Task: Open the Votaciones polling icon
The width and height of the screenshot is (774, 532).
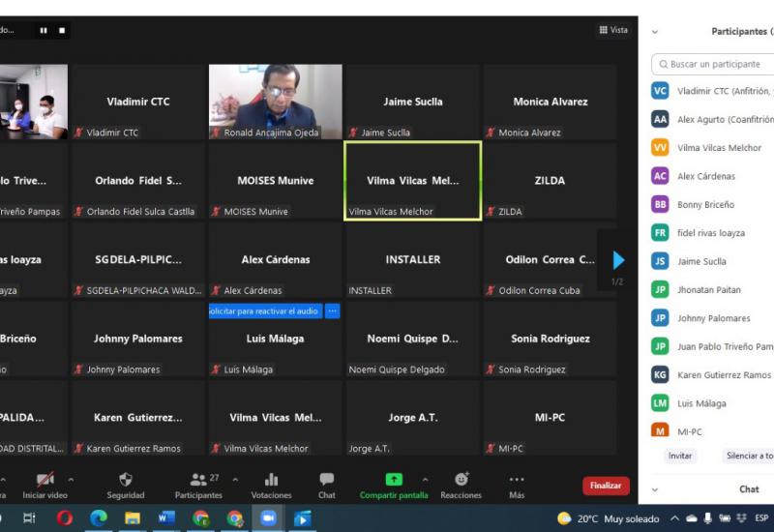Action: tap(271, 480)
